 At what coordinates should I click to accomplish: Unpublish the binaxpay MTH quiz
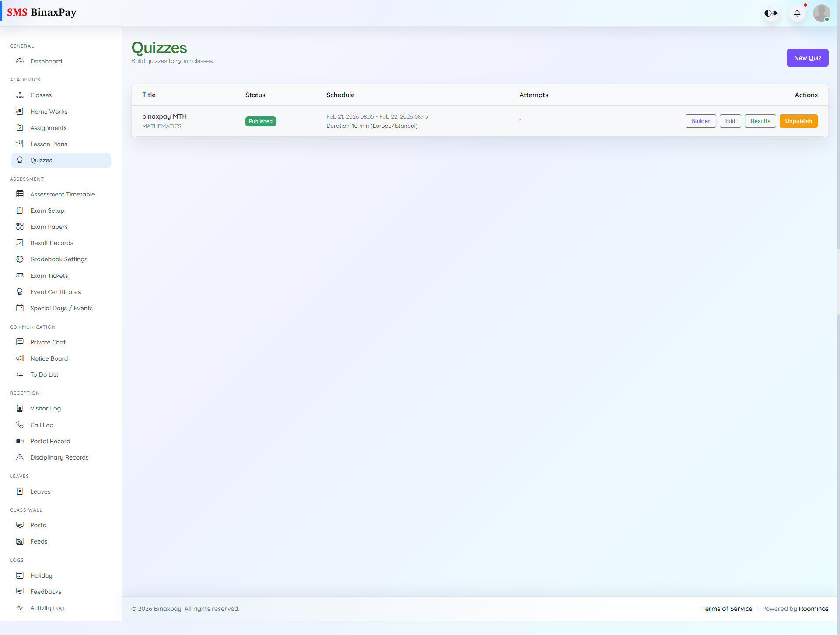(798, 121)
